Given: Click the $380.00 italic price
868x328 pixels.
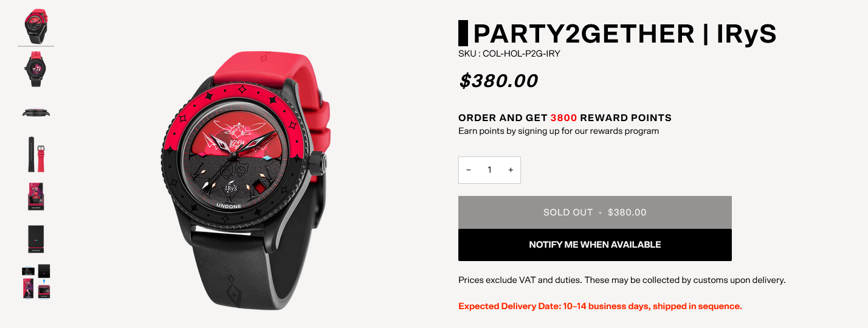Looking at the screenshot, I should click(x=498, y=81).
